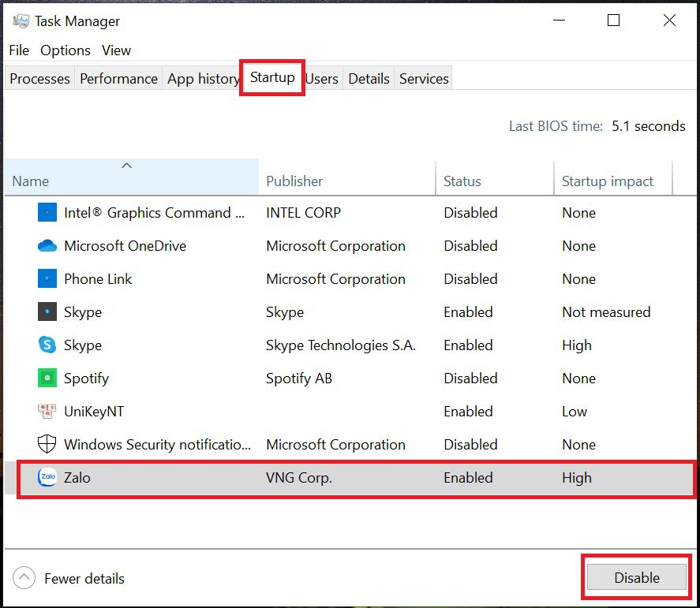Select the Windows Security notification row name

[x=157, y=444]
